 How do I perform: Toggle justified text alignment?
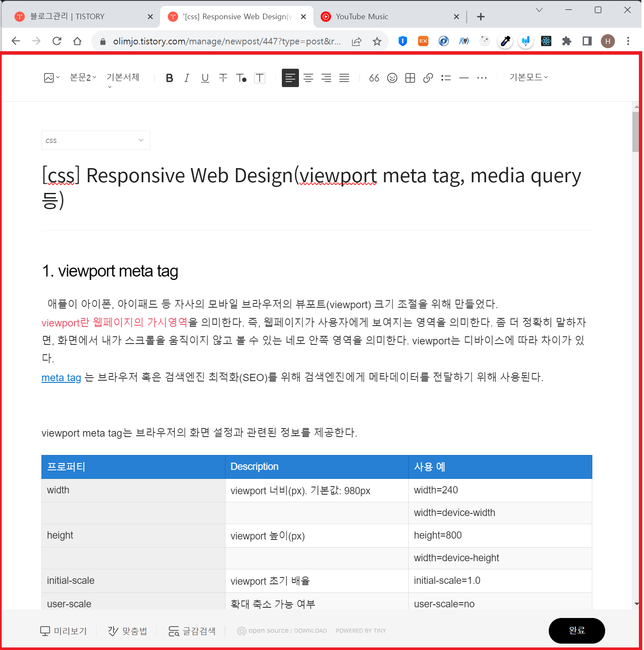[344, 78]
